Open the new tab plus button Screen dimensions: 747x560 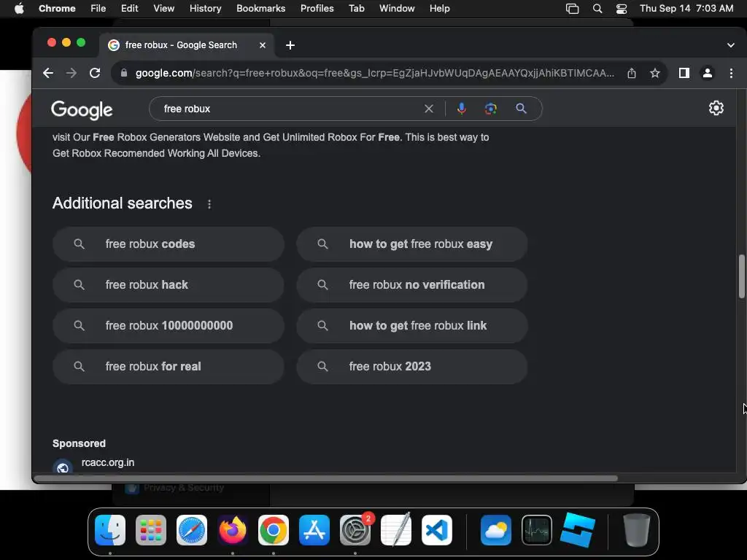(x=290, y=45)
